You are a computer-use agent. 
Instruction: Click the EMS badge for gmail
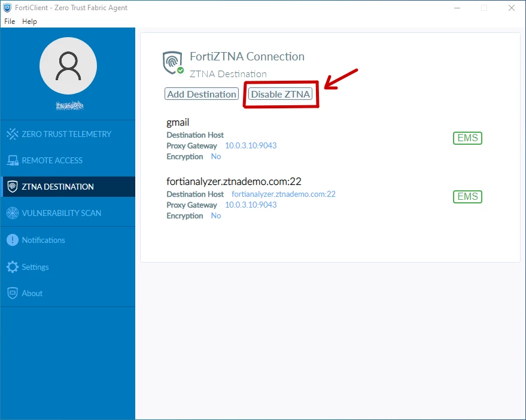[x=467, y=138]
